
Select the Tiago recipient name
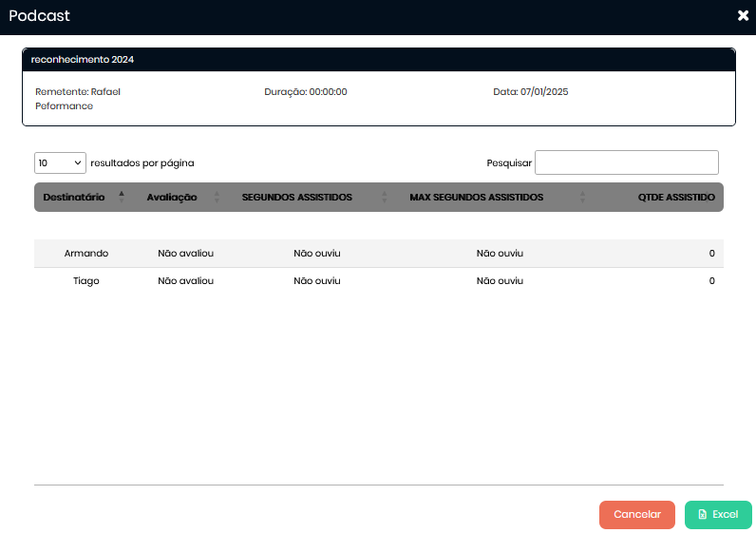pyautogui.click(x=86, y=281)
